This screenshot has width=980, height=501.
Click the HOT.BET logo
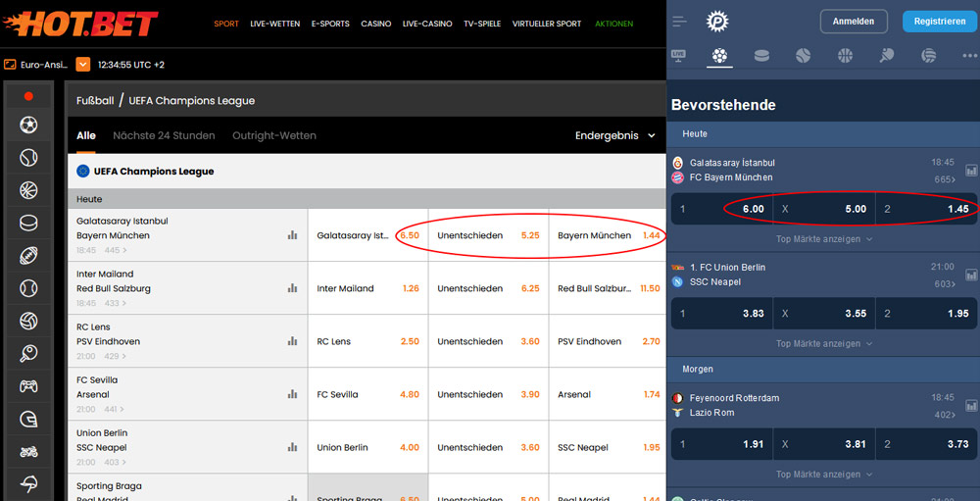pyautogui.click(x=81, y=24)
